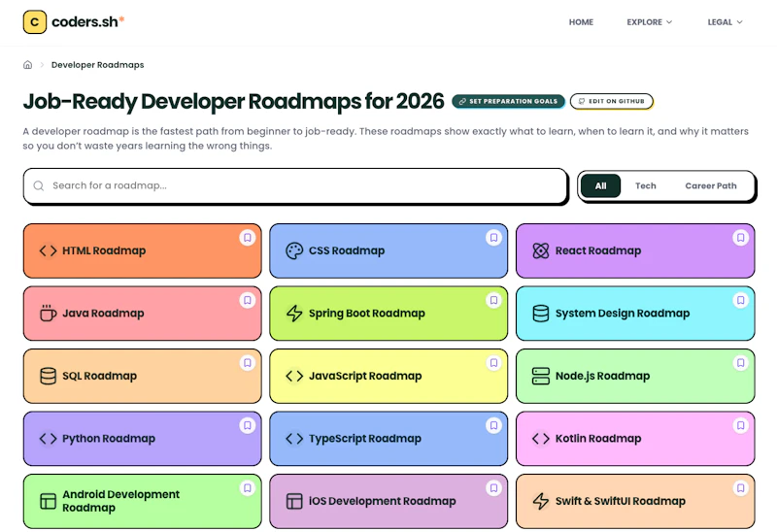Open the Android Development Roadmap title

pos(120,501)
